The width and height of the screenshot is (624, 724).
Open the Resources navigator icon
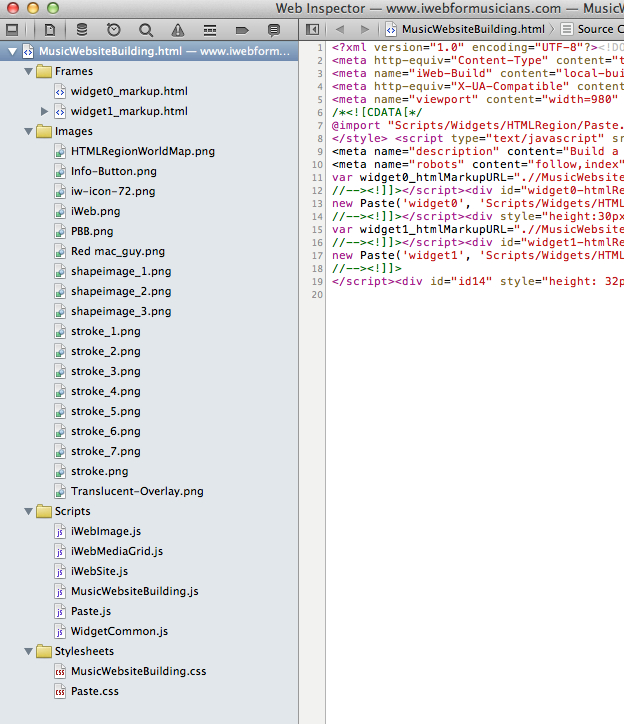49,30
